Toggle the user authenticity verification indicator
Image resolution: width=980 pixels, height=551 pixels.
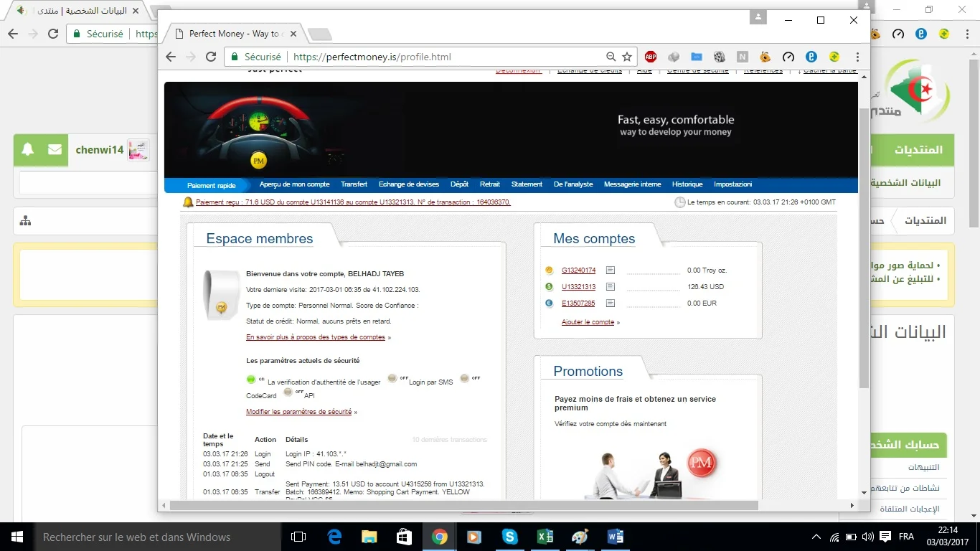point(251,380)
